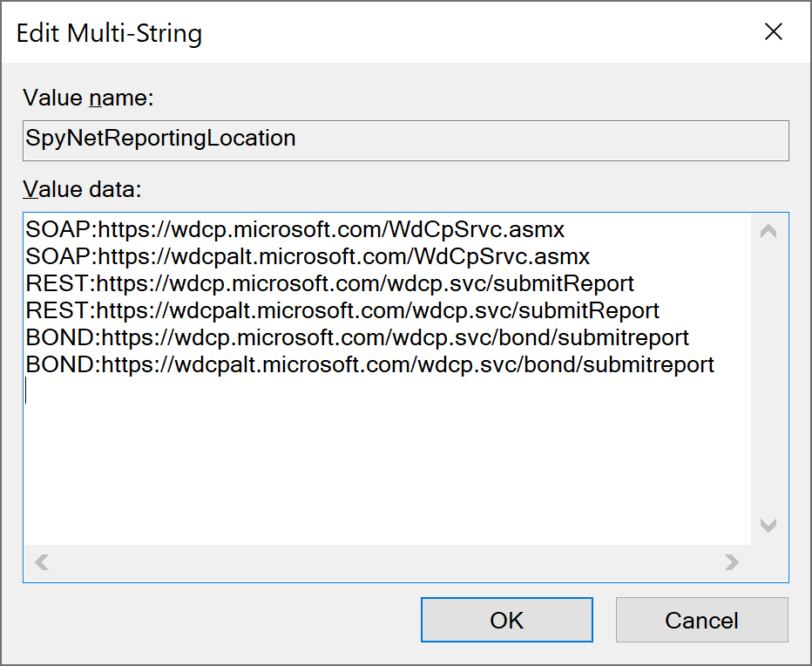Click scroll left arrow in Value data box
The height and width of the screenshot is (666, 812).
click(x=42, y=561)
